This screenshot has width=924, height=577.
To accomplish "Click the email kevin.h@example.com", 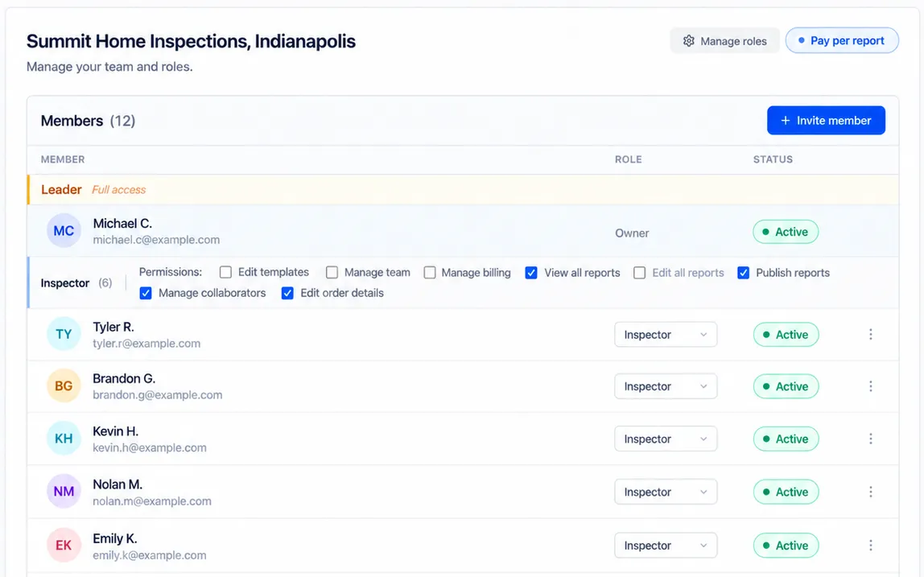I will point(150,447).
